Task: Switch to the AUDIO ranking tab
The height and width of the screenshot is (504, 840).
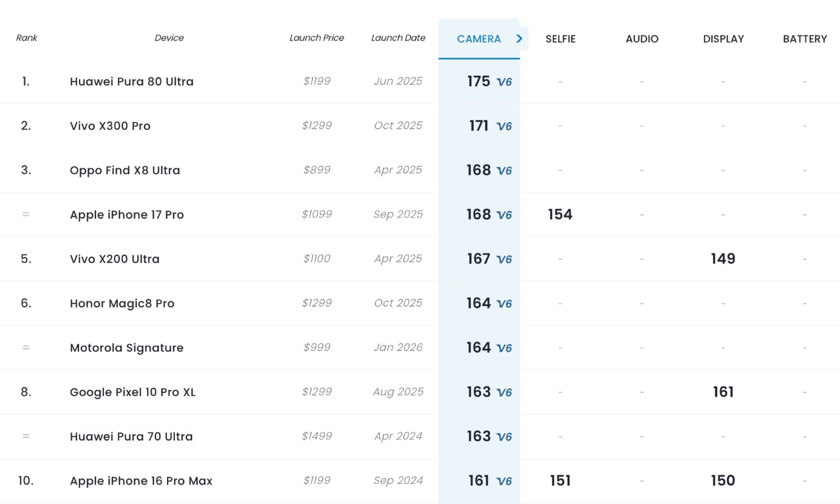Action: pyautogui.click(x=641, y=39)
